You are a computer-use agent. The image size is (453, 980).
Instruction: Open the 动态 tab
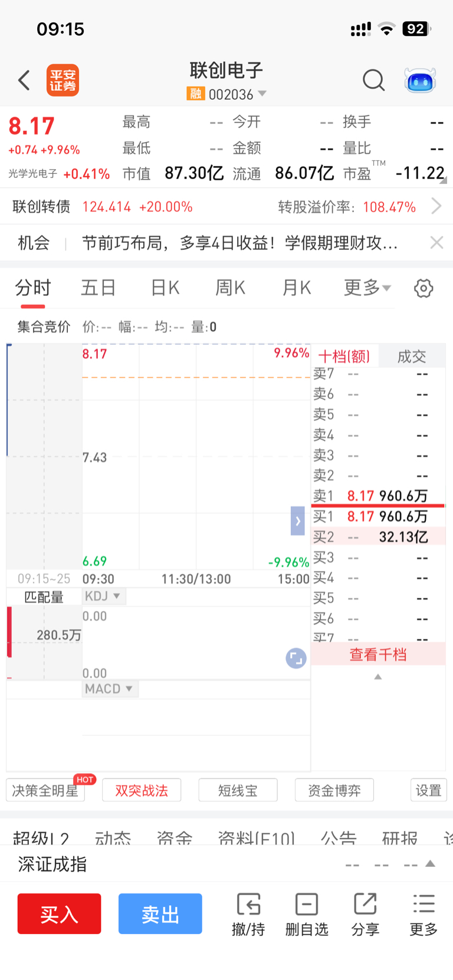(x=113, y=837)
